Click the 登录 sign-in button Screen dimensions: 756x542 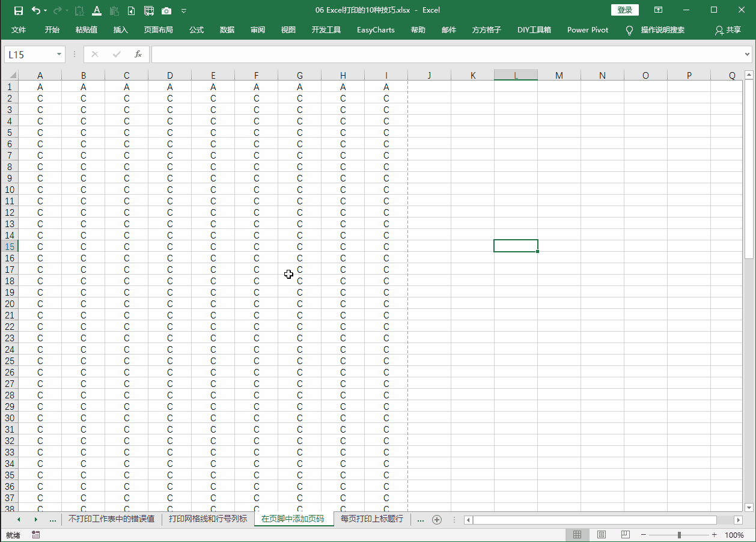pyautogui.click(x=625, y=10)
